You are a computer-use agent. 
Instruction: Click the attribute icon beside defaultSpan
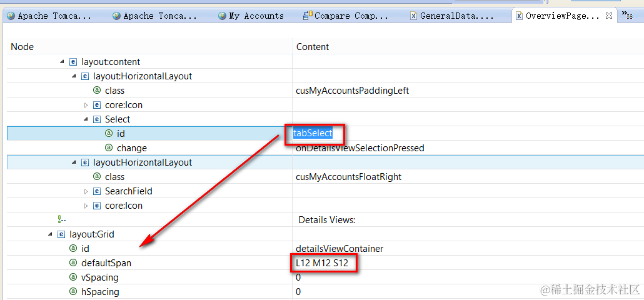click(x=73, y=263)
